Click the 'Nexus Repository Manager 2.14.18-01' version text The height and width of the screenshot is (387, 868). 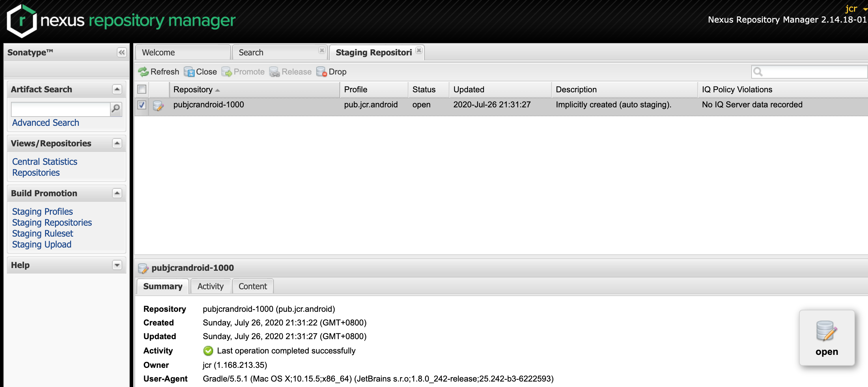pos(787,20)
